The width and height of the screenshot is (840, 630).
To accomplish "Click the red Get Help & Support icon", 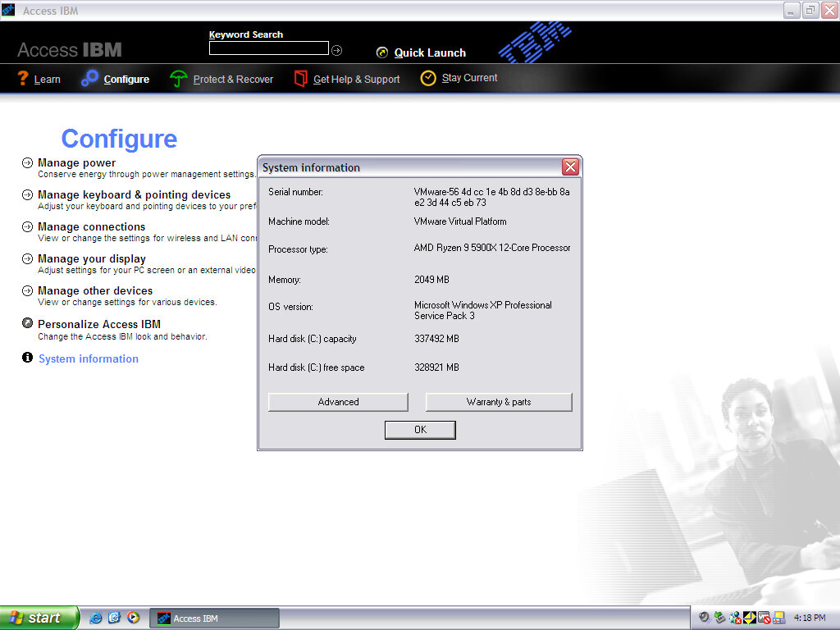I will [301, 79].
